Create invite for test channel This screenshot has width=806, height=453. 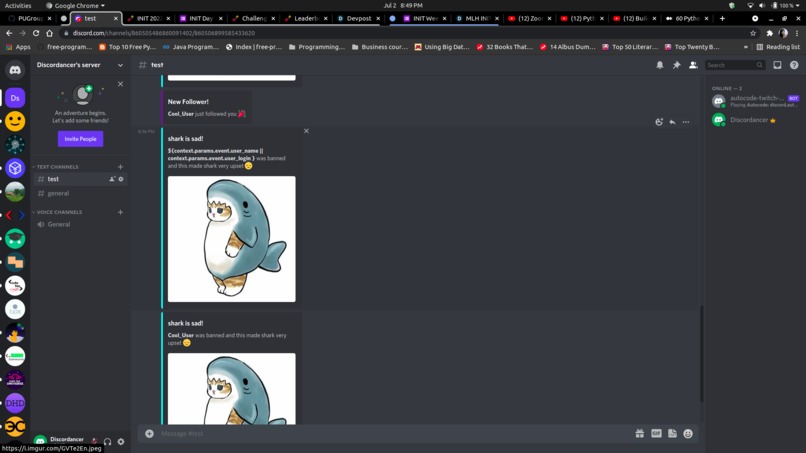coord(112,179)
